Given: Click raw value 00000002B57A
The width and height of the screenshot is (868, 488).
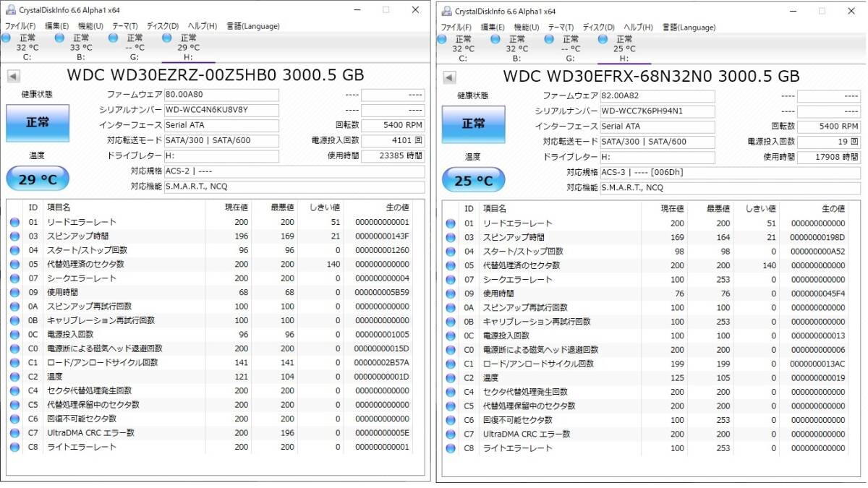Looking at the screenshot, I should click(x=382, y=363).
